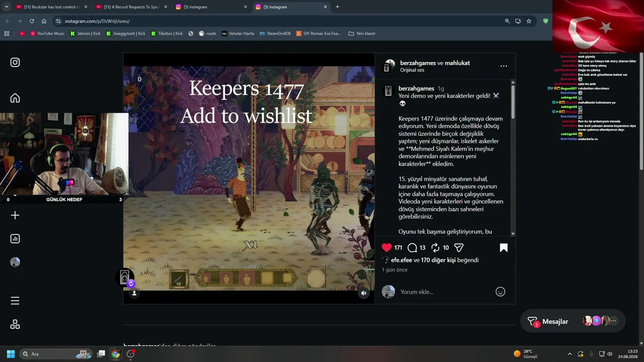
Task: Open the post options three-dot menu
Action: coord(504,66)
